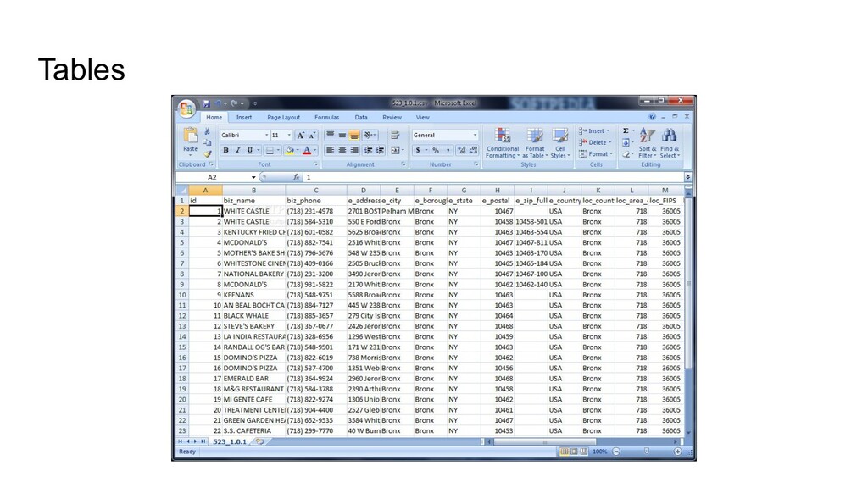Click the Cut scissors icon
868x488 pixels.
(x=207, y=131)
